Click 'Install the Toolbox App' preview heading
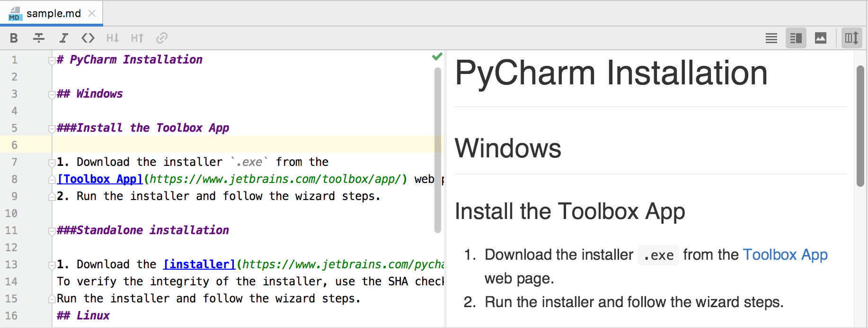868x328 pixels. coord(570,211)
